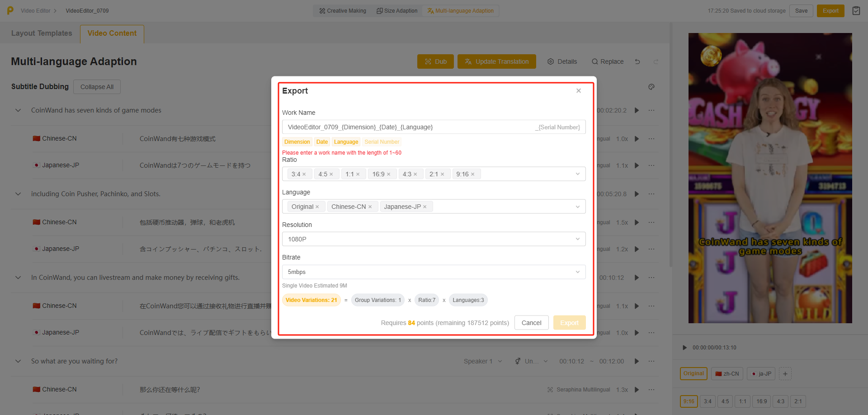
Task: Play the video preview
Action: pyautogui.click(x=684, y=348)
